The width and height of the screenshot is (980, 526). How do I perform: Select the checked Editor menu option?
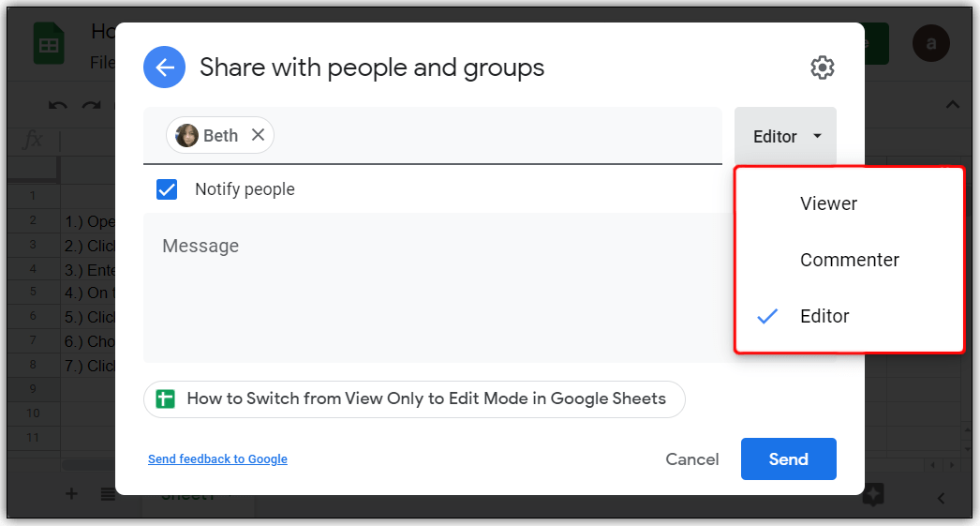824,316
